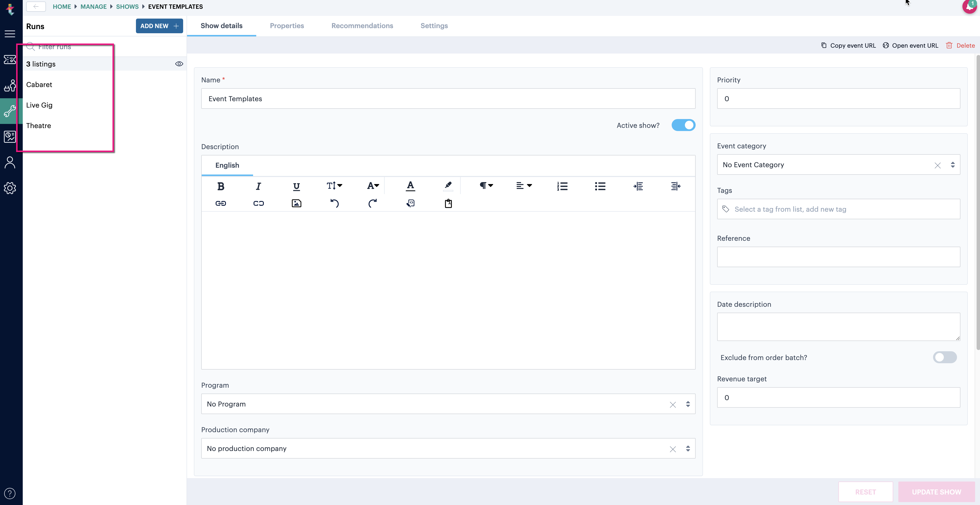
Task: Expand the Event category dropdown arrows
Action: point(953,165)
